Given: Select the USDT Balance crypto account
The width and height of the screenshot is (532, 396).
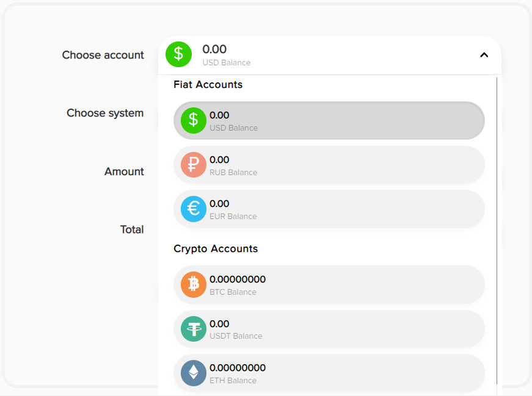Looking at the screenshot, I should [x=329, y=329].
